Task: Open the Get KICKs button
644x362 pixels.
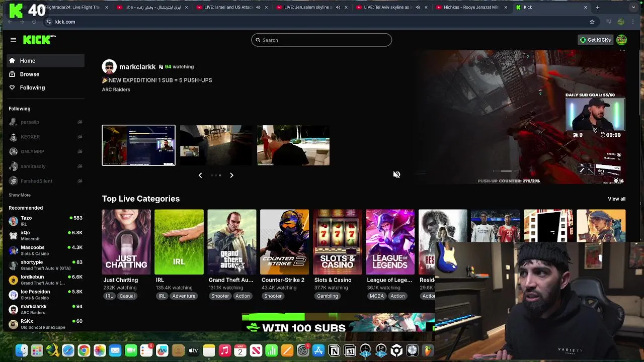Action: 595,40
